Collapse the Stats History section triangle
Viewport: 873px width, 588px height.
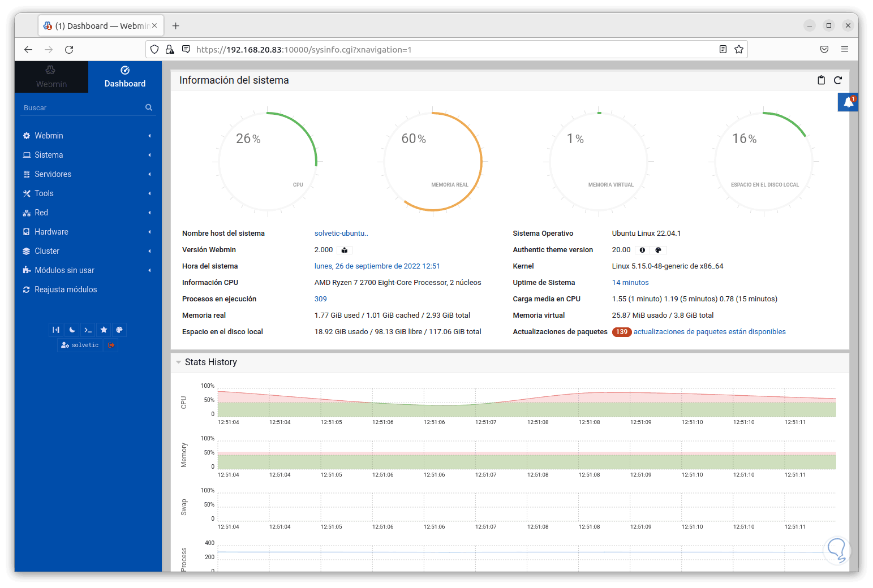click(x=179, y=362)
